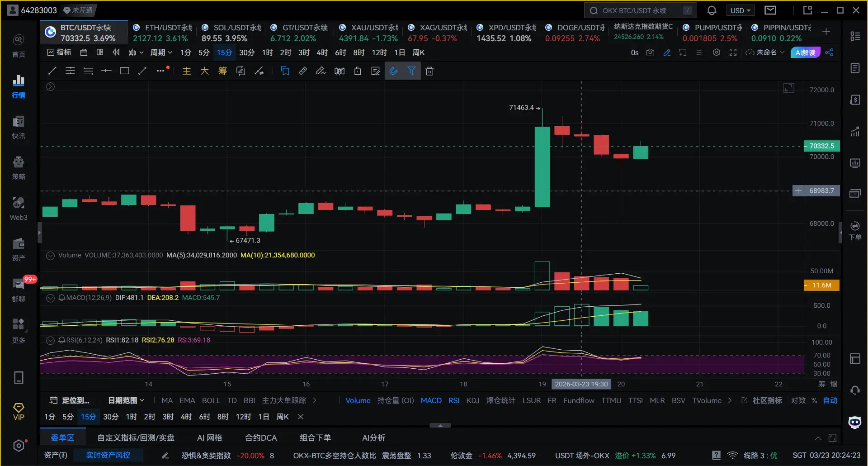Take a chart screenshot with camera icon
Viewport: 868px width, 466px height.
650,52
